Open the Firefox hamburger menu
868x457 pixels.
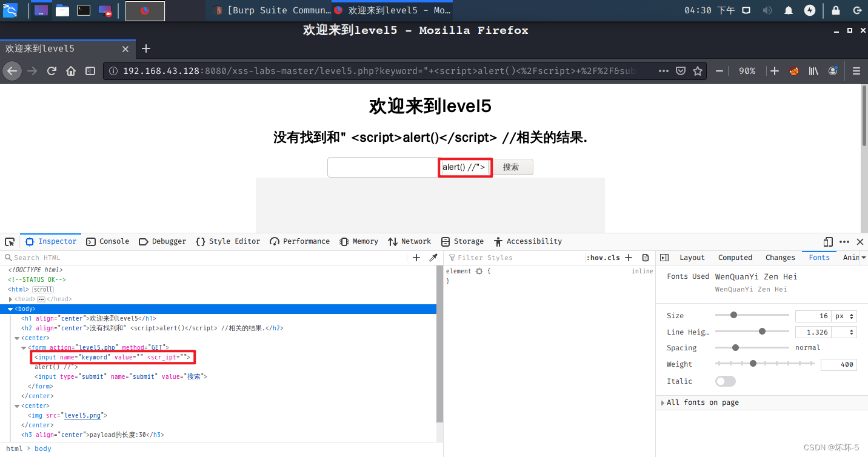tap(856, 71)
